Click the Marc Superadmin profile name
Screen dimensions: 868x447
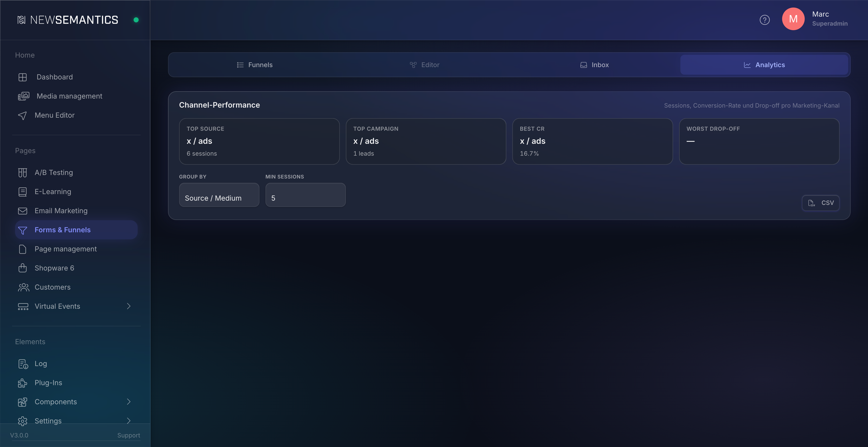(x=830, y=19)
